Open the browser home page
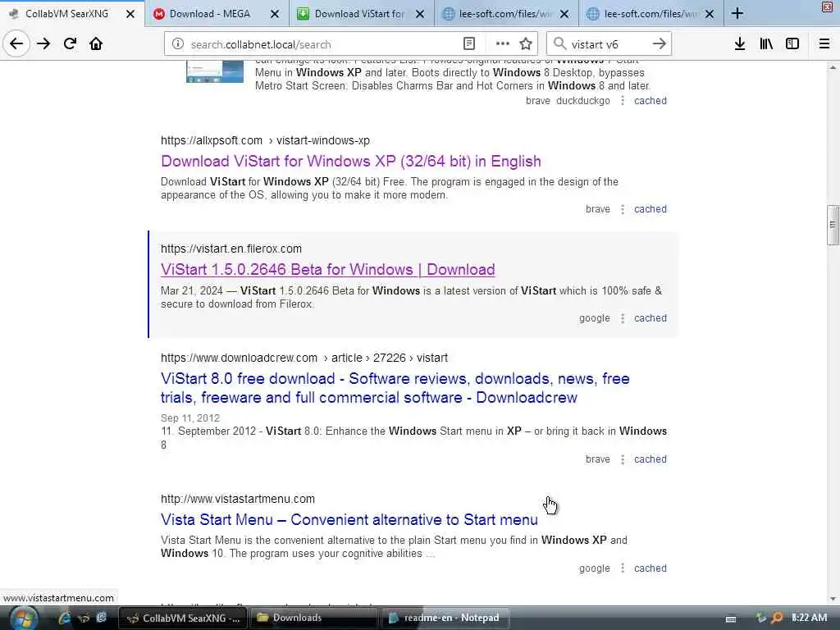Screen dimensions: 840x630 96,44
